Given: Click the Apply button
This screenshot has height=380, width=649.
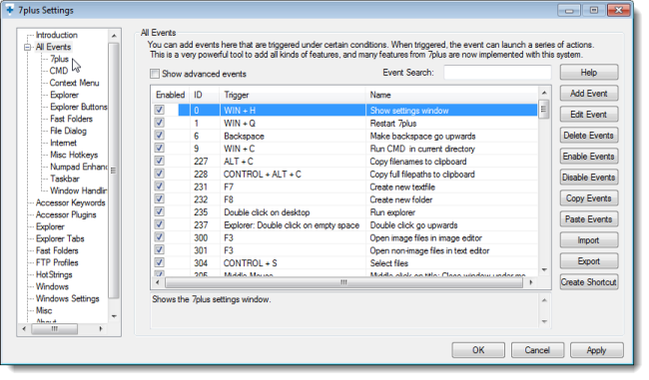Looking at the screenshot, I should tap(596, 350).
